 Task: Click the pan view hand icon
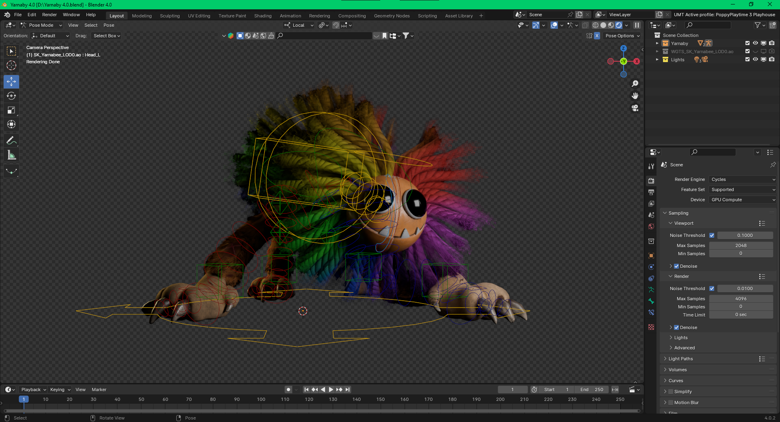[635, 96]
